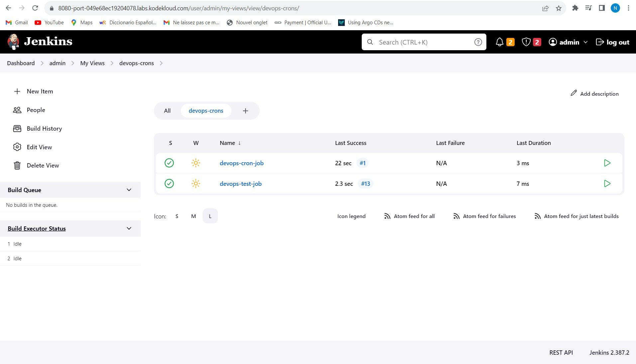
Task: Run a build for devops-cron-job
Action: [607, 163]
